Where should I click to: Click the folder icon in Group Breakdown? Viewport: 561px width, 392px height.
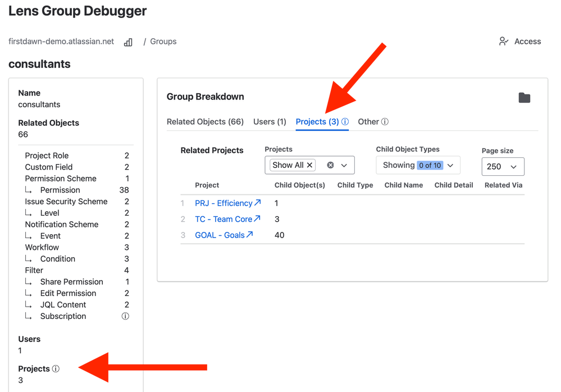[x=524, y=98]
